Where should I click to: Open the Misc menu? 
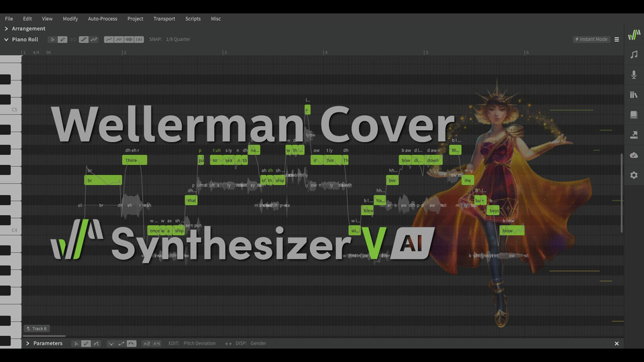216,19
